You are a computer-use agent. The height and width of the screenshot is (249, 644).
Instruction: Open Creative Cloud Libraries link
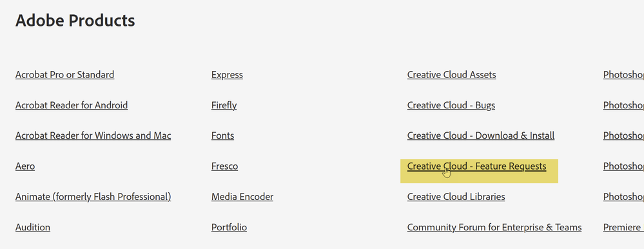click(456, 197)
